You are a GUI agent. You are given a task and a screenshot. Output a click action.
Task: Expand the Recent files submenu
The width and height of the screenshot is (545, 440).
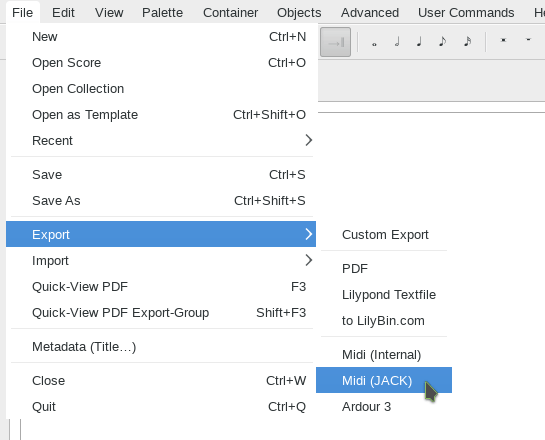(161, 140)
